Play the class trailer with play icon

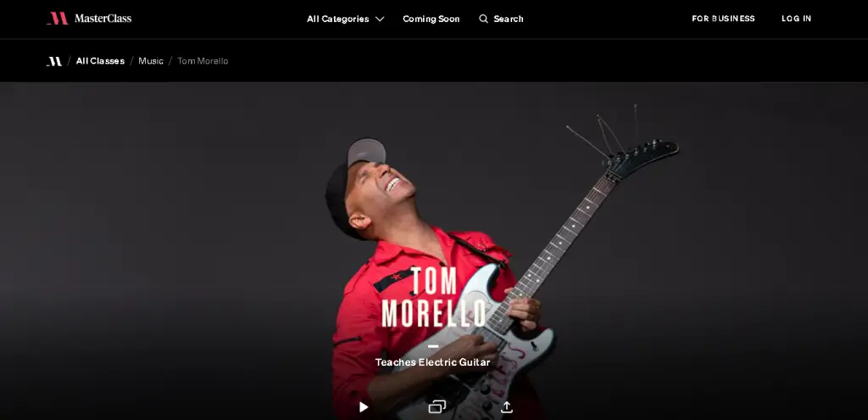[x=364, y=407]
